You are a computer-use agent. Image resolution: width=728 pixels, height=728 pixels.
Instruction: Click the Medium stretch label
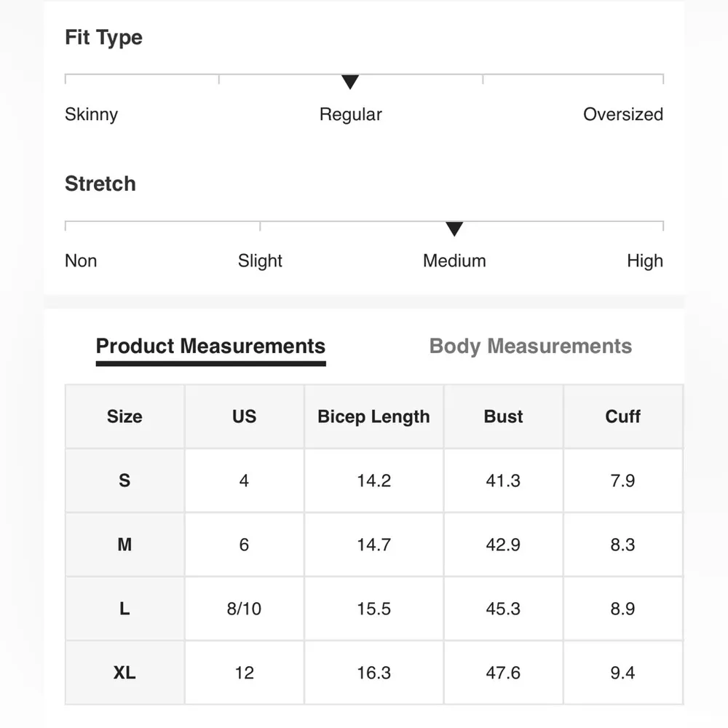click(x=454, y=261)
